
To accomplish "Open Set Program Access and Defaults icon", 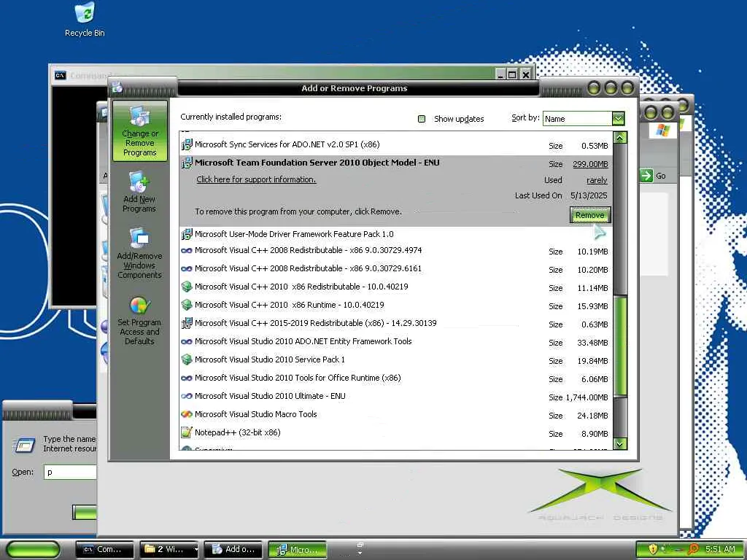I will click(139, 306).
